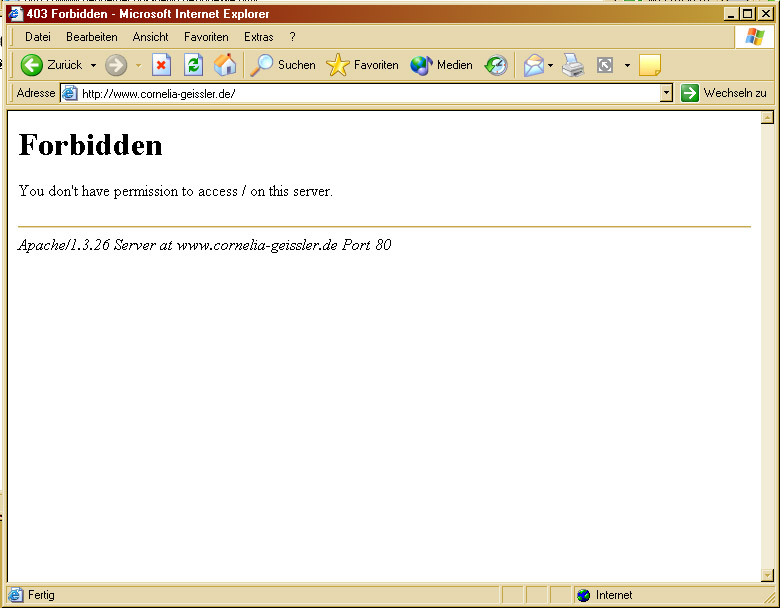This screenshot has height=608, width=780.
Task: Open the Datei menu
Action: 38,37
